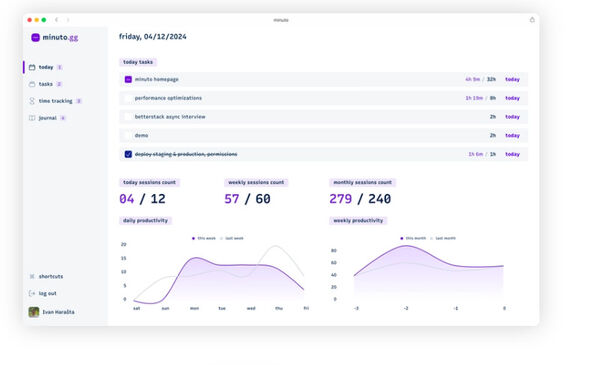Click the 57 / 60 sessions value
Viewport: 600px width, 365px height.
click(247, 199)
